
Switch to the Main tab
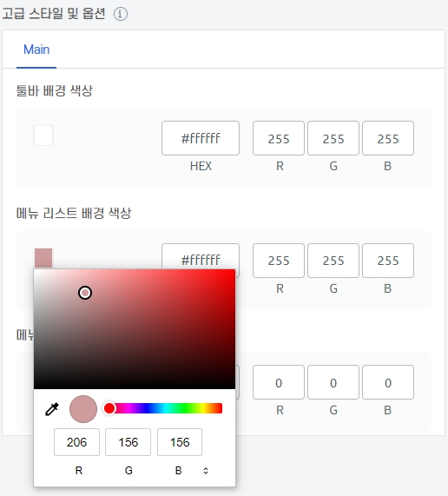point(36,50)
